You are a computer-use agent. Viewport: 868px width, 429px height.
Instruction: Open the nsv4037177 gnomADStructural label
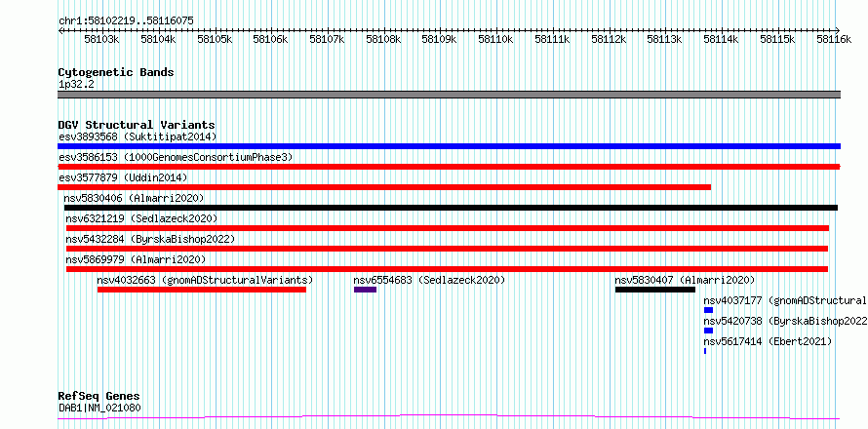(x=785, y=300)
